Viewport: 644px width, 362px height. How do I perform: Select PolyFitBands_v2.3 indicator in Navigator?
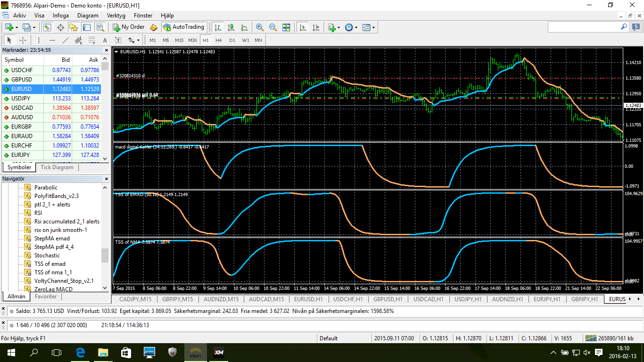(x=57, y=196)
